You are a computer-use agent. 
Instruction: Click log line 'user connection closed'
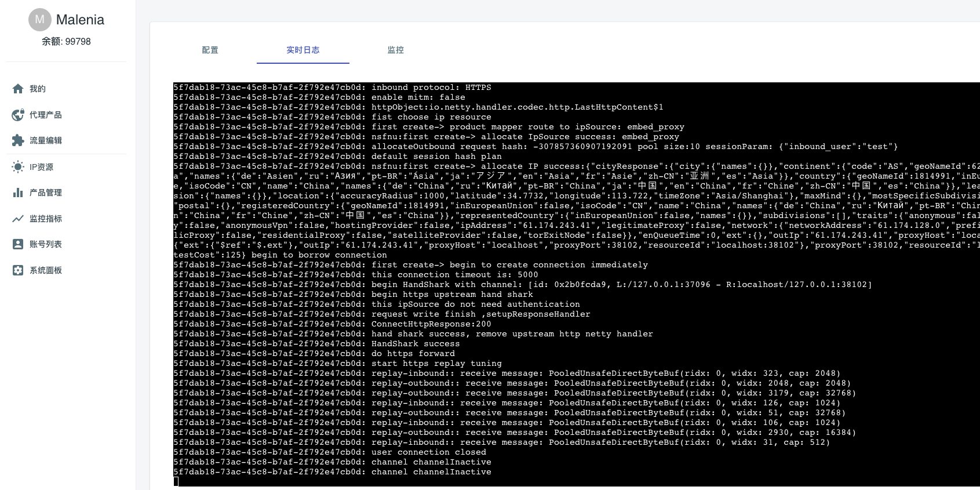pyautogui.click(x=330, y=452)
